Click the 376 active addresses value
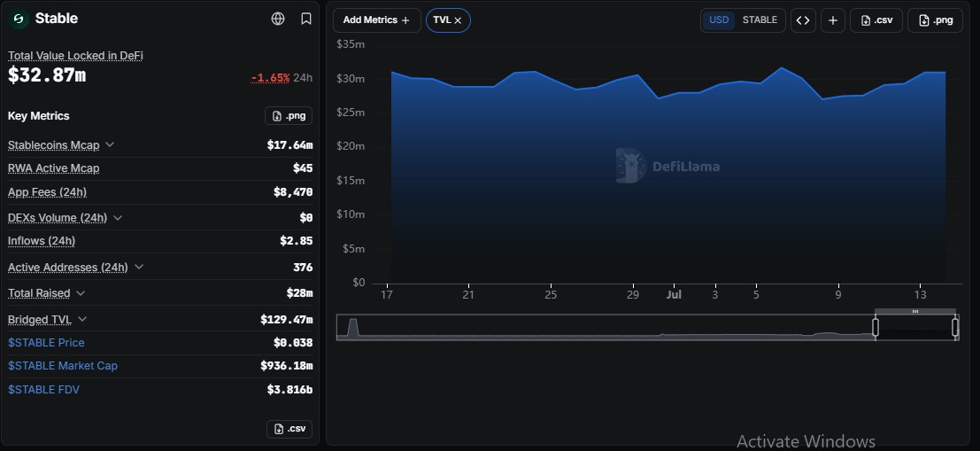Screen dimensions: 980x451 [x=303, y=267]
